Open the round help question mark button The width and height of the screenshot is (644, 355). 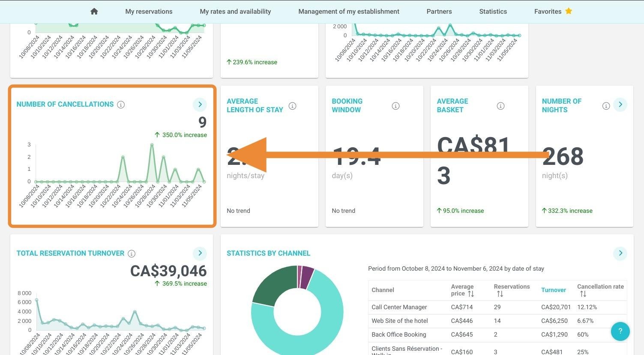tap(620, 331)
